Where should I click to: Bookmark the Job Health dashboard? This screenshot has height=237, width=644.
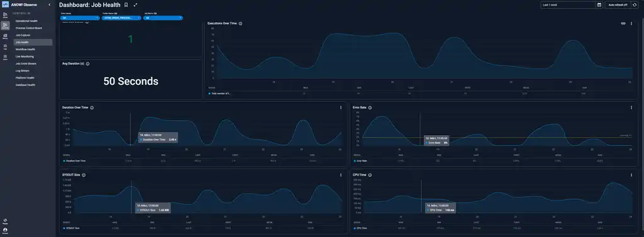[126, 5]
